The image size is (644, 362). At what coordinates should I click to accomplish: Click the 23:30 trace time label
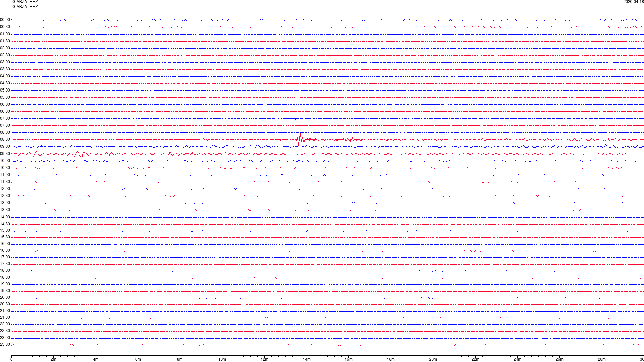pyautogui.click(x=5, y=345)
